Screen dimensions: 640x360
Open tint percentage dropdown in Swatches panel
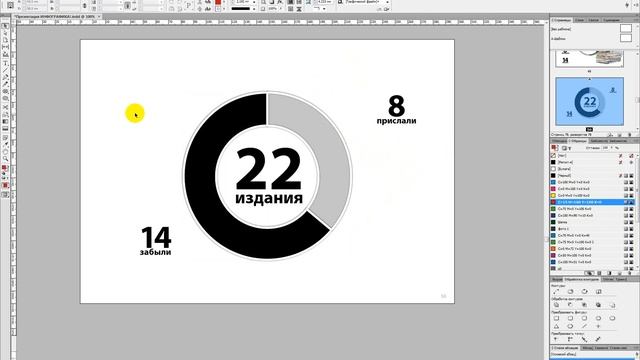pyautogui.click(x=611, y=147)
